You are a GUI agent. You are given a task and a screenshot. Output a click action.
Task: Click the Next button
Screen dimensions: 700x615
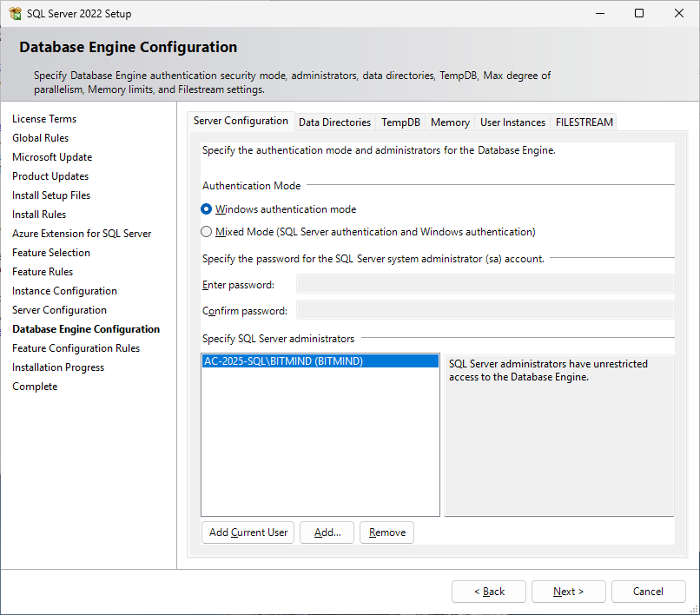pyautogui.click(x=568, y=592)
